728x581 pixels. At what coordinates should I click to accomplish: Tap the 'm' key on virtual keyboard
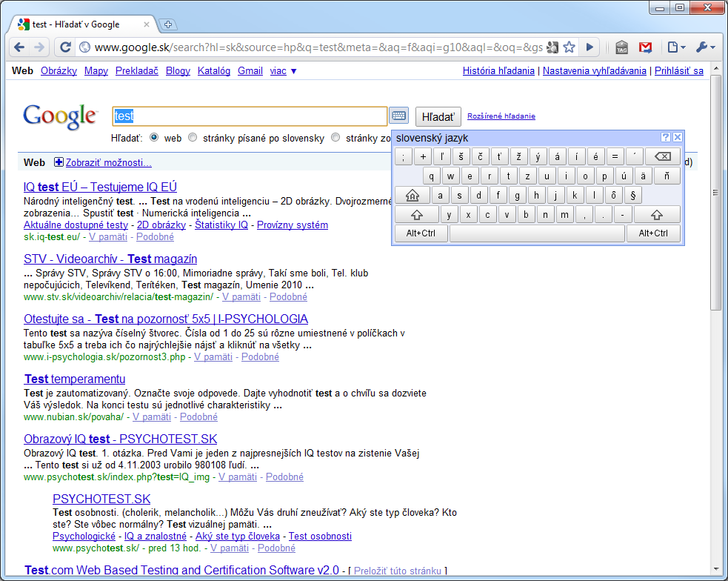[x=564, y=215]
